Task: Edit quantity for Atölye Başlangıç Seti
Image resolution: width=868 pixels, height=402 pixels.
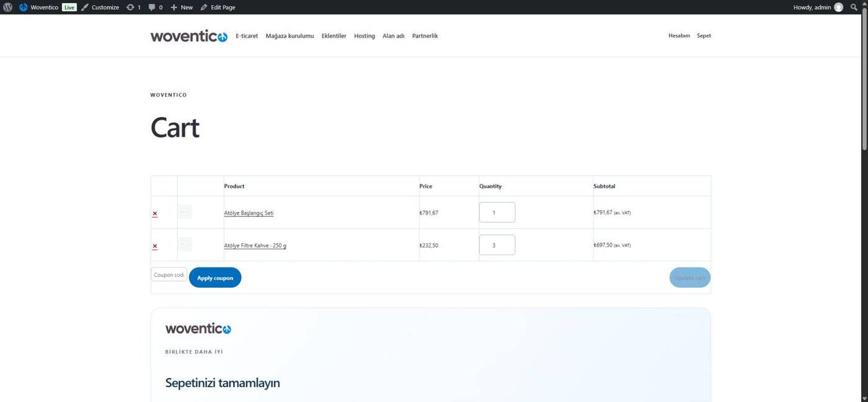Action: click(497, 212)
